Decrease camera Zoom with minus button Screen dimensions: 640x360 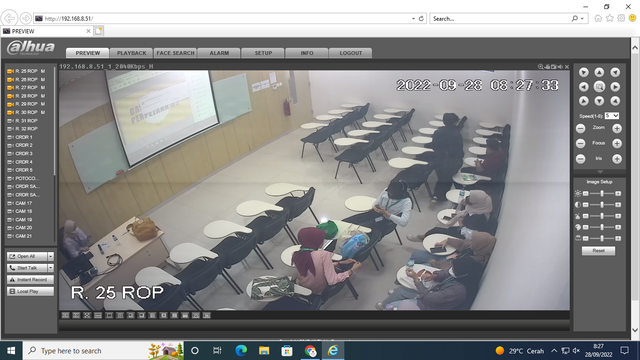coord(580,129)
